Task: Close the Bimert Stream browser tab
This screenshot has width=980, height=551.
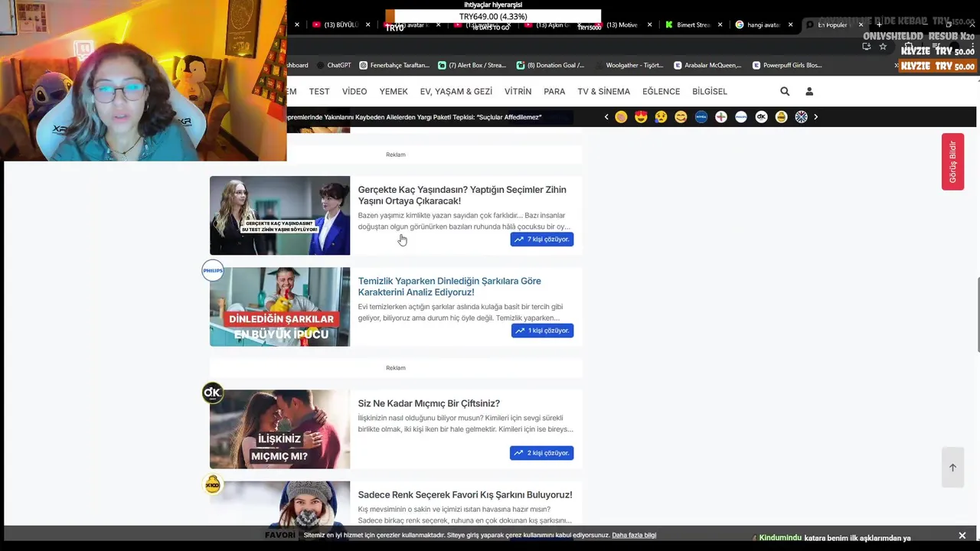Action: tap(720, 24)
